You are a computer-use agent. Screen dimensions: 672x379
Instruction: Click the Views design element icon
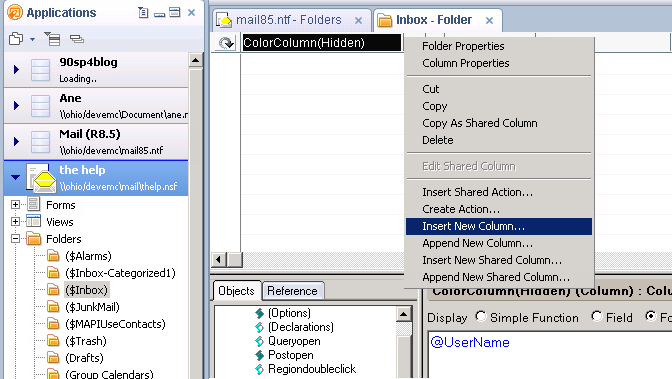[x=33, y=221]
